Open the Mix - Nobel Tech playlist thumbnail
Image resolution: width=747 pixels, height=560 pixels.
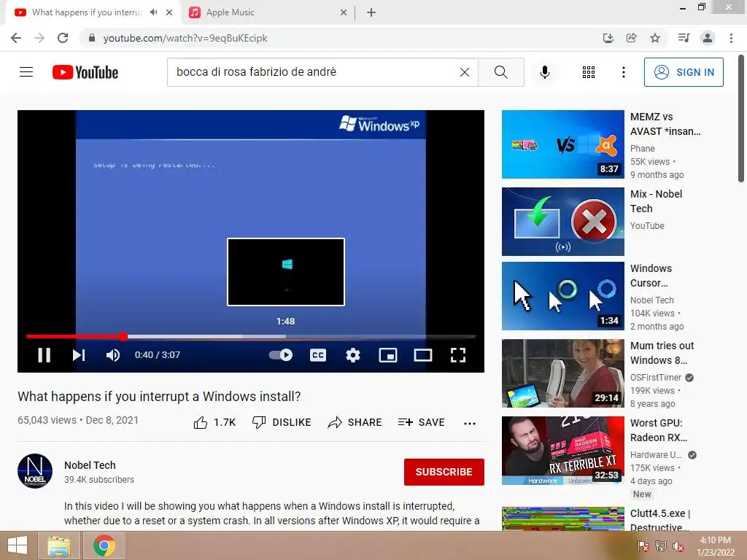[x=562, y=222]
